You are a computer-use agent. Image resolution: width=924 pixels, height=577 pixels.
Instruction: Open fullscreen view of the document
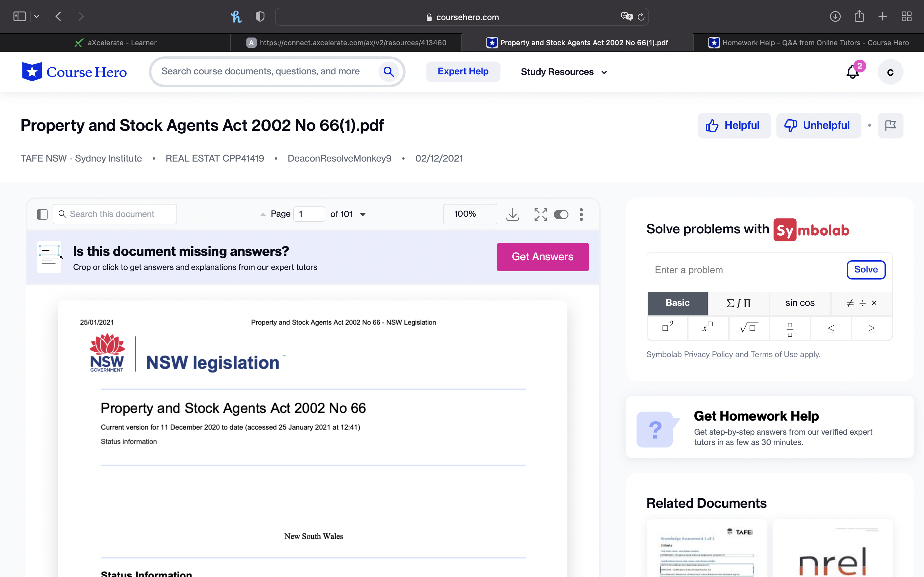tap(540, 214)
